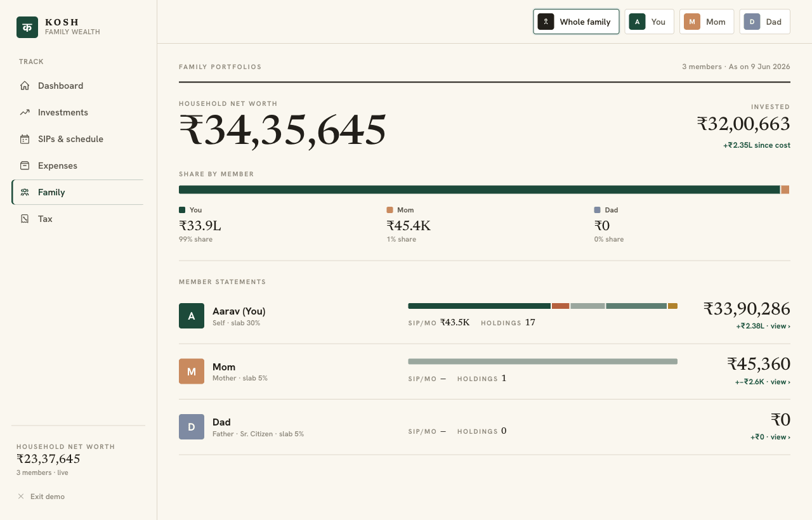
Task: Click Aarav (You) name
Action: pyautogui.click(x=239, y=311)
